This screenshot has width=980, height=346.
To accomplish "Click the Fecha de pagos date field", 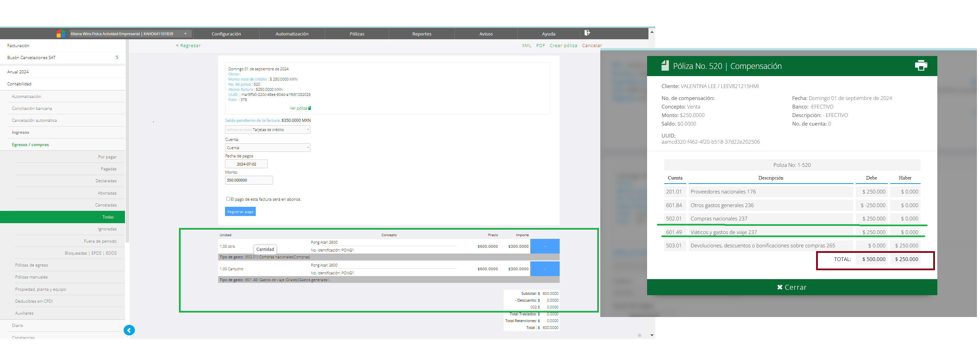I will click(246, 164).
